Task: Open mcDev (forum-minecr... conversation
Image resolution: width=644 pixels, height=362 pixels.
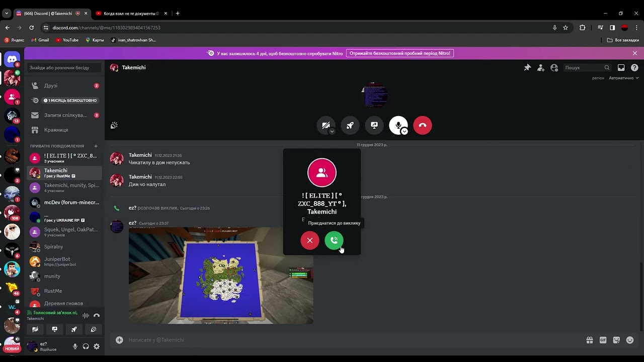Action: (x=64, y=203)
